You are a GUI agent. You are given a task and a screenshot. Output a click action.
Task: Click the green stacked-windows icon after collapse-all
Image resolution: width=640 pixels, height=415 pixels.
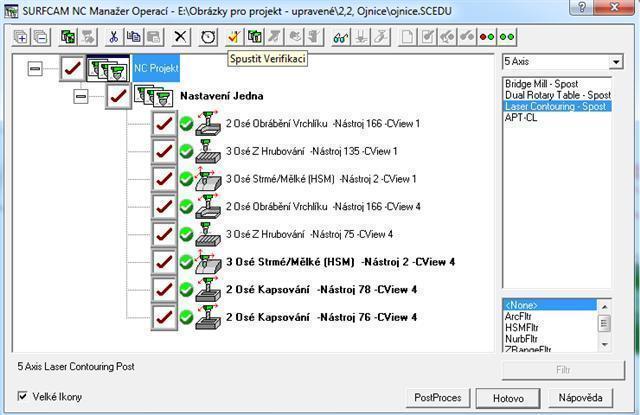click(68, 37)
